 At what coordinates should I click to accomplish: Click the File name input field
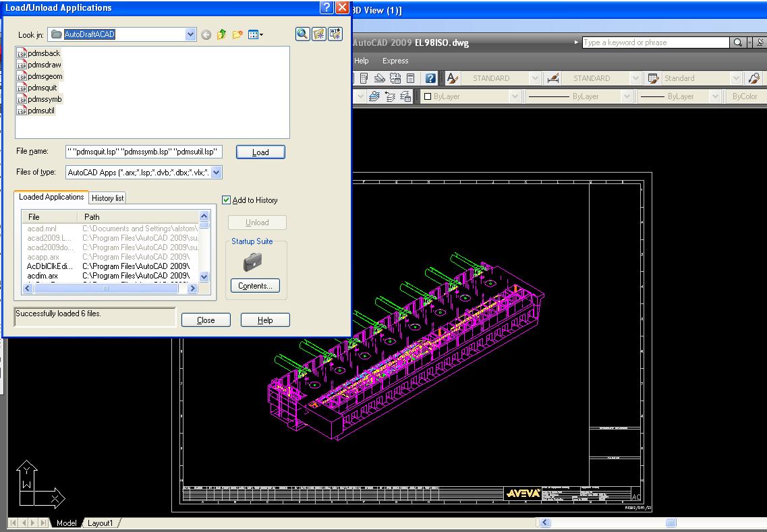pyautogui.click(x=144, y=152)
